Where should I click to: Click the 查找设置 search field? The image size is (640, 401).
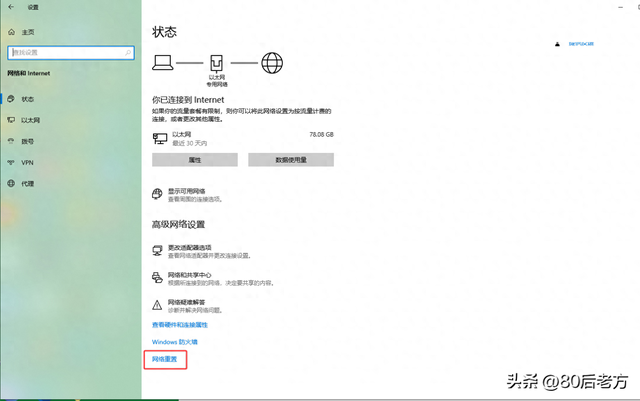coord(71,53)
